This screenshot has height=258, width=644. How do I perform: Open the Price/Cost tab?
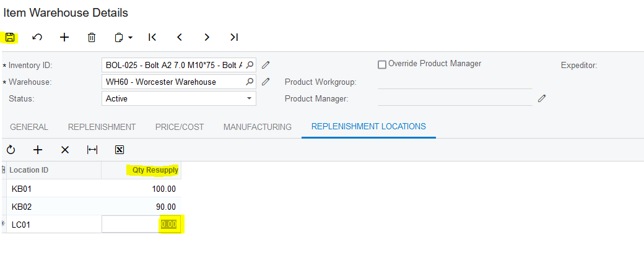coord(180,127)
